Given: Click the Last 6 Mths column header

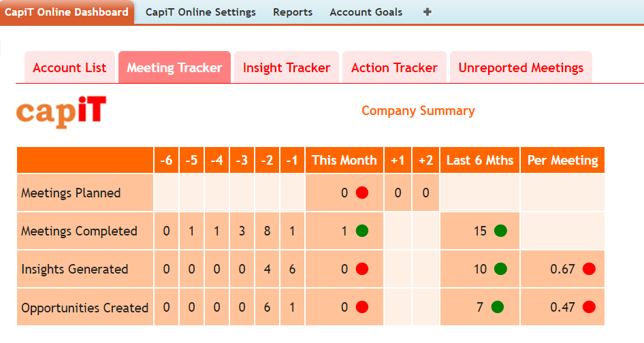Looking at the screenshot, I should [x=479, y=161].
